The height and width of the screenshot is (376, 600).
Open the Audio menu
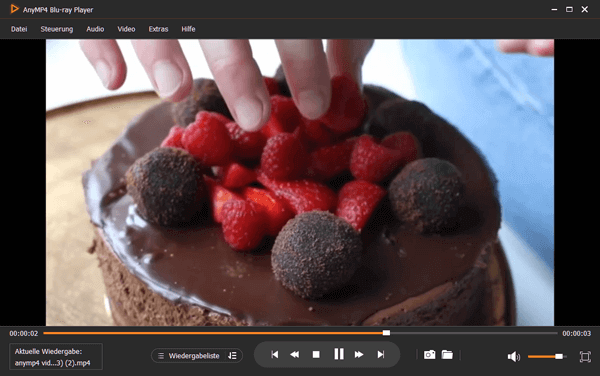tap(95, 29)
